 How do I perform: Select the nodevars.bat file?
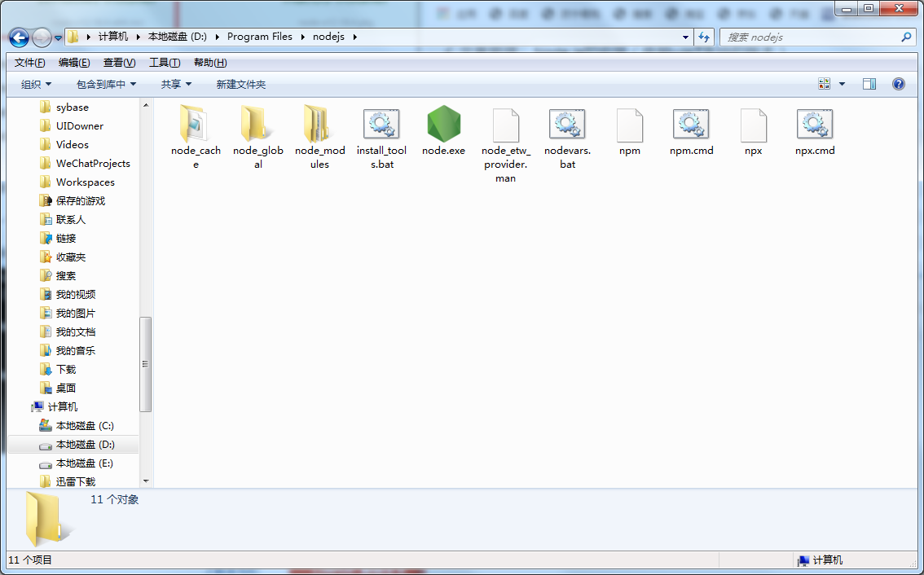tap(567, 125)
